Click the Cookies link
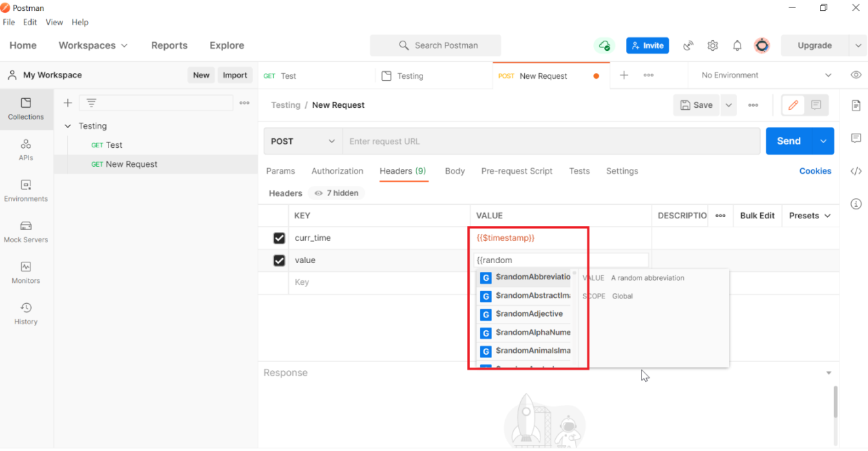 (x=815, y=171)
